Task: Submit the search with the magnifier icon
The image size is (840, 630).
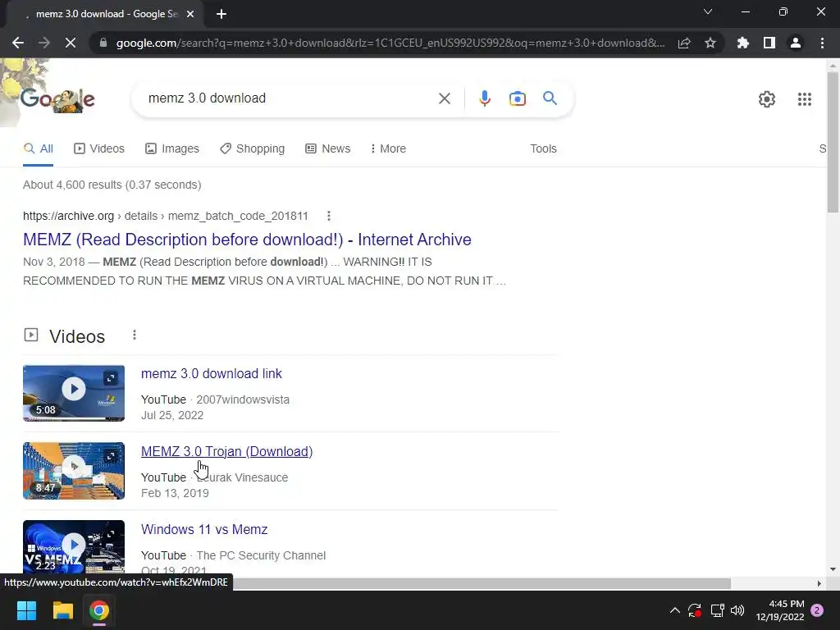Action: pyautogui.click(x=550, y=98)
